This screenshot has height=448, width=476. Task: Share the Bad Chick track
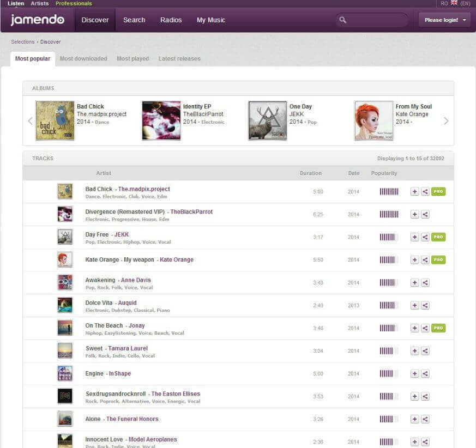tap(425, 191)
